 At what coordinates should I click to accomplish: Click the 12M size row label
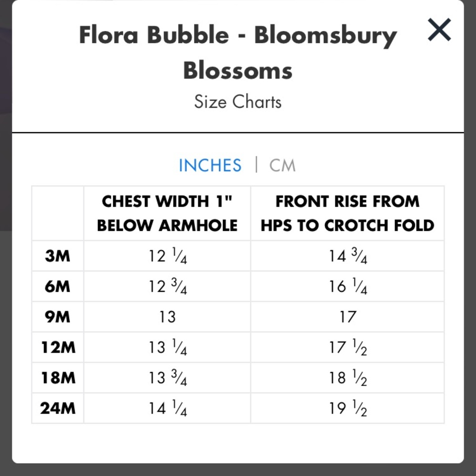pos(58,347)
